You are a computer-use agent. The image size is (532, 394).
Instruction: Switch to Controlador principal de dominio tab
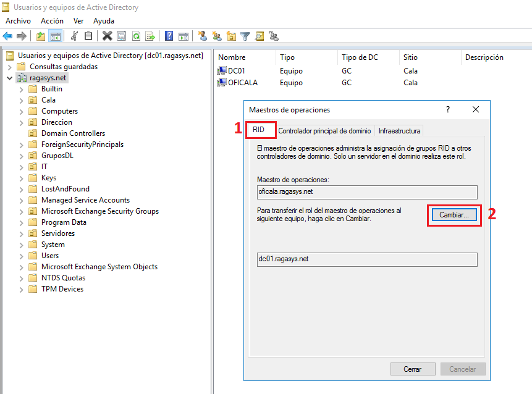point(324,131)
